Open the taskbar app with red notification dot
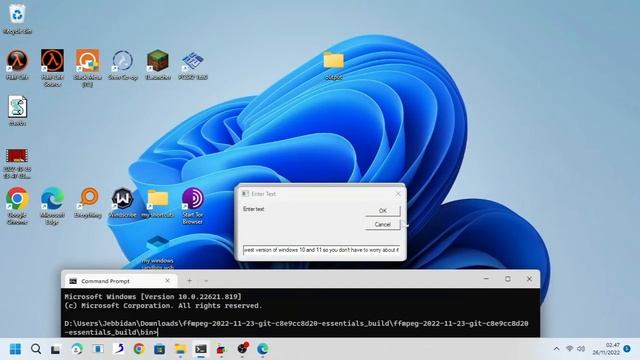This screenshot has width=640, height=360. pyautogui.click(x=242, y=349)
